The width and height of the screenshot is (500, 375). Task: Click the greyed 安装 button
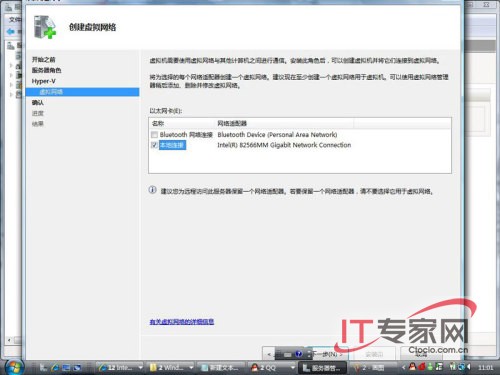(x=374, y=354)
